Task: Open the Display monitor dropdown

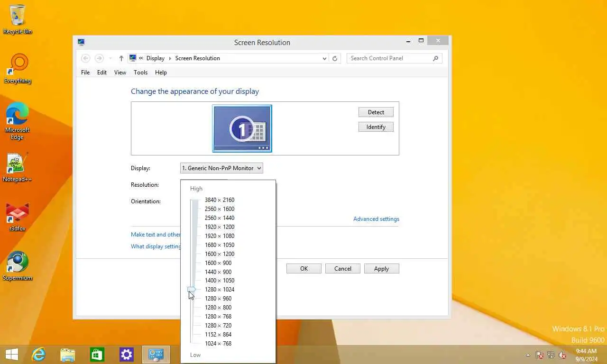Action: [221, 168]
